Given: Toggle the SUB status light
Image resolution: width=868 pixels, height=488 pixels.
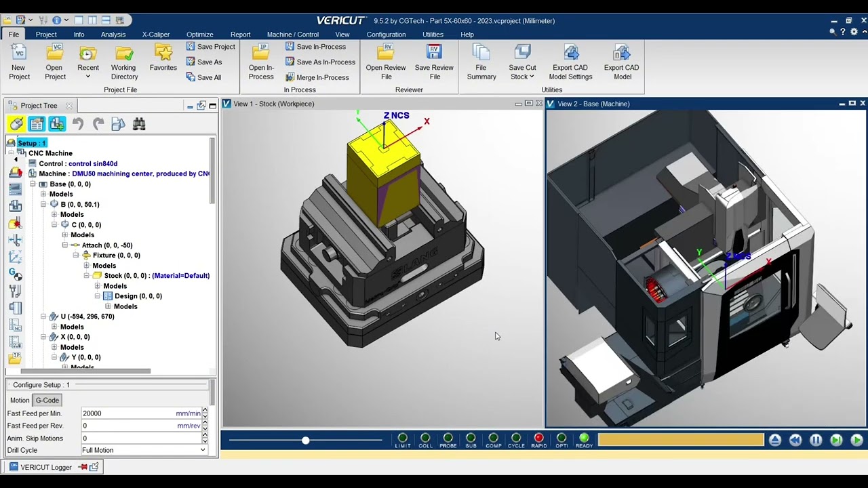Looking at the screenshot, I should [471, 440].
